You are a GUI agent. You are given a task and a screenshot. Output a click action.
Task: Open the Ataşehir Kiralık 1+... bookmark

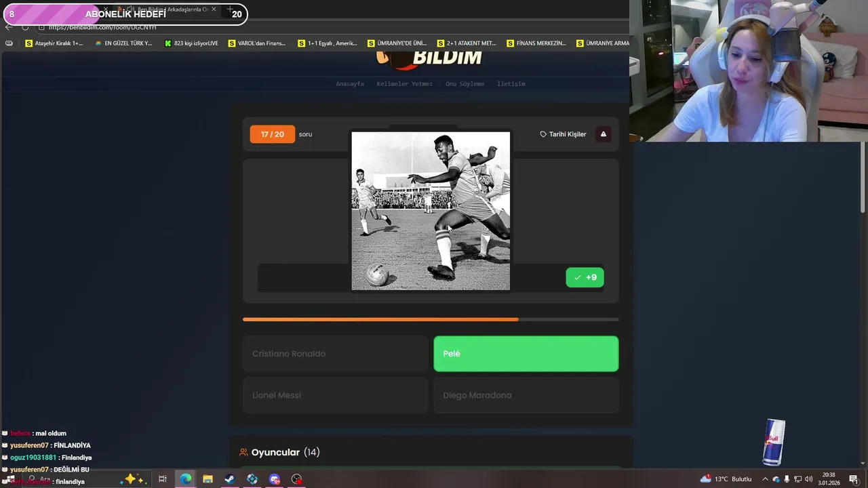pos(54,43)
